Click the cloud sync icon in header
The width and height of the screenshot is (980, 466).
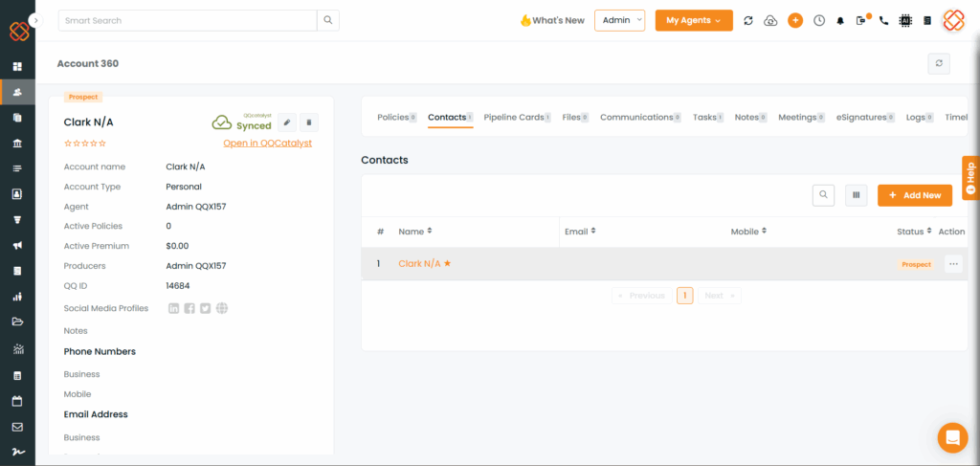pyautogui.click(x=770, y=20)
